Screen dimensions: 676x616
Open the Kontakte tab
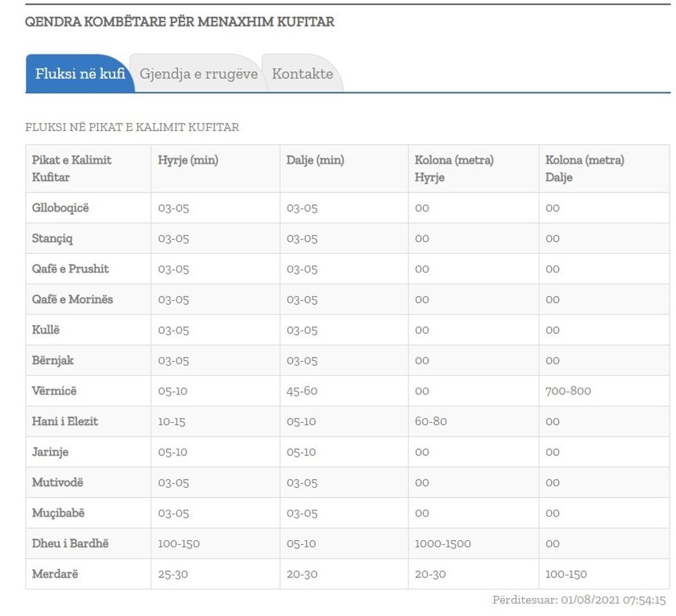pos(302,74)
